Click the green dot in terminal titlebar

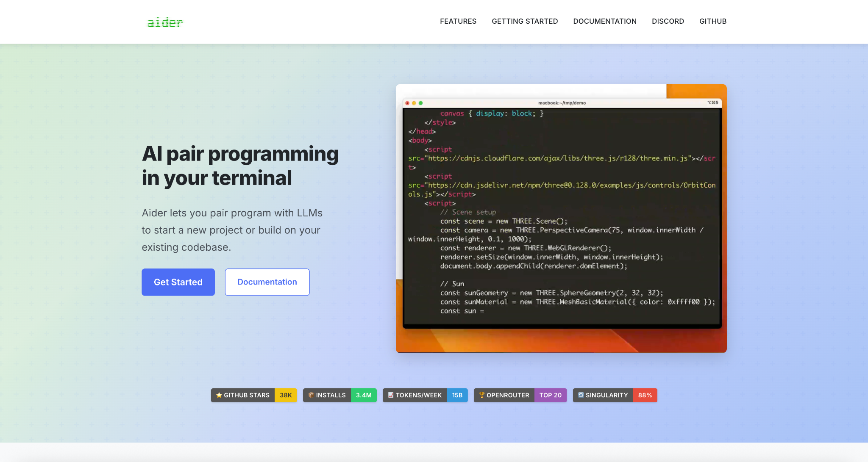tap(420, 103)
